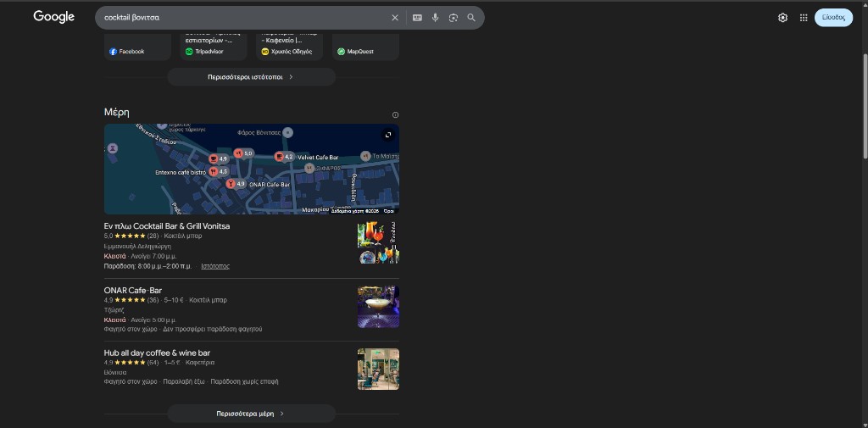
Task: Click the Εμμανουήλ Δεληγιώργη address text
Action: coord(137,247)
